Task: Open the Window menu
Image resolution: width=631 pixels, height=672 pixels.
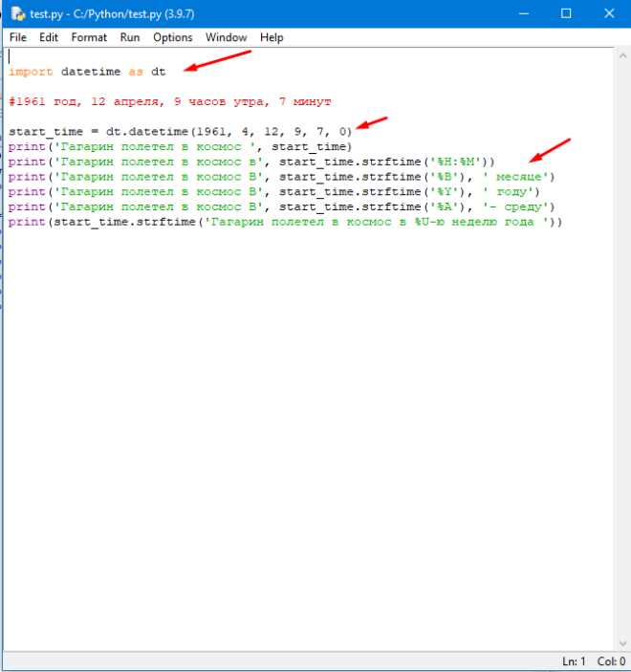Action: pos(226,37)
